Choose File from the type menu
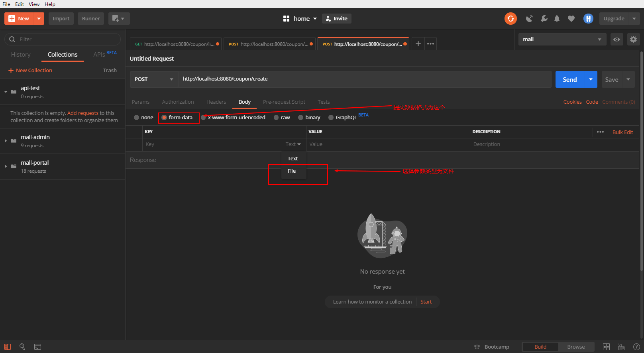The height and width of the screenshot is (353, 644). click(294, 171)
